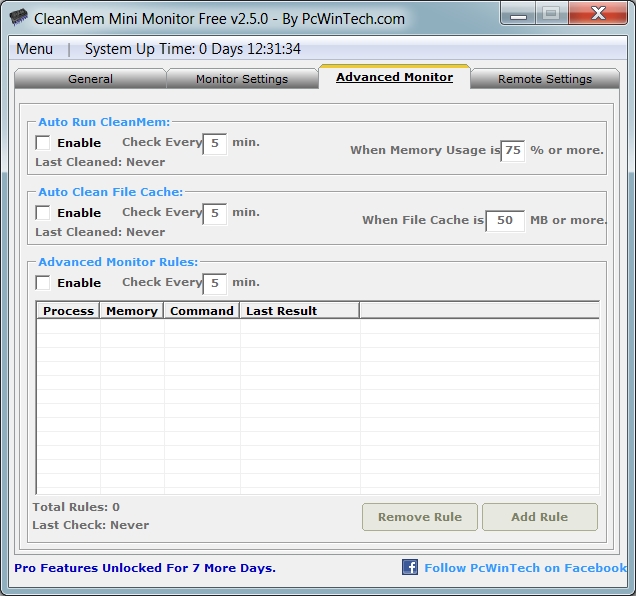Minimize the CleanMem window

click(518, 13)
